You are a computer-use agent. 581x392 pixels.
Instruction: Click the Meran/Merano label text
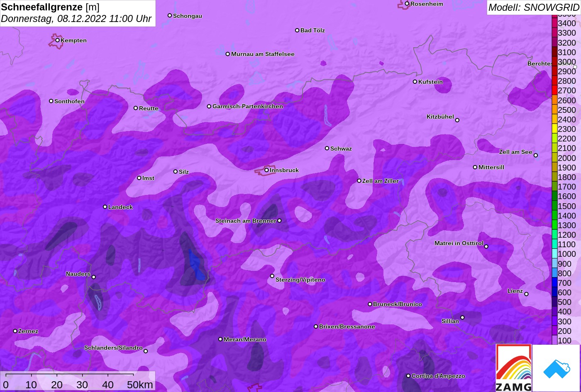pos(245,339)
